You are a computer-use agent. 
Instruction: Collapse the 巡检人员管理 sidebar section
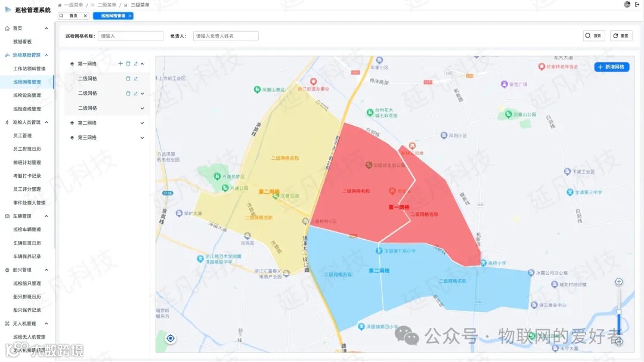click(47, 122)
